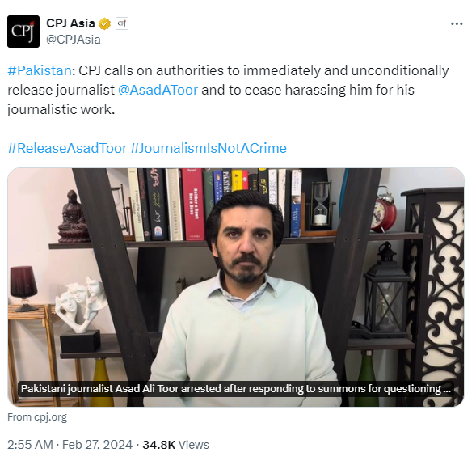Open the more options ellipsis menu
This screenshot has width=476, height=465.
point(457,23)
